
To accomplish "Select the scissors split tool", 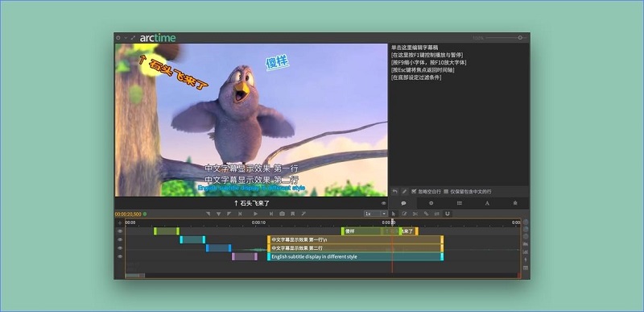I will click(415, 214).
